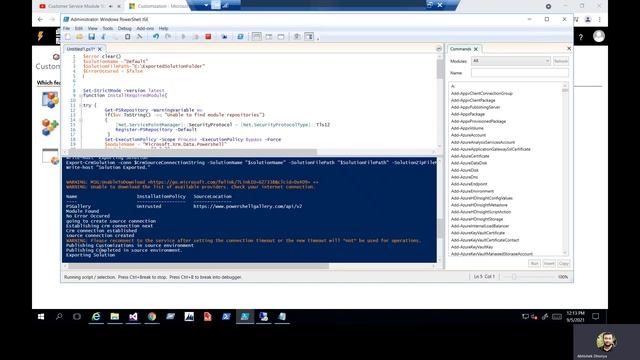Collapse the try block fold marker
Image resolution: width=640 pixels, height=360 pixels.
tap(81, 105)
